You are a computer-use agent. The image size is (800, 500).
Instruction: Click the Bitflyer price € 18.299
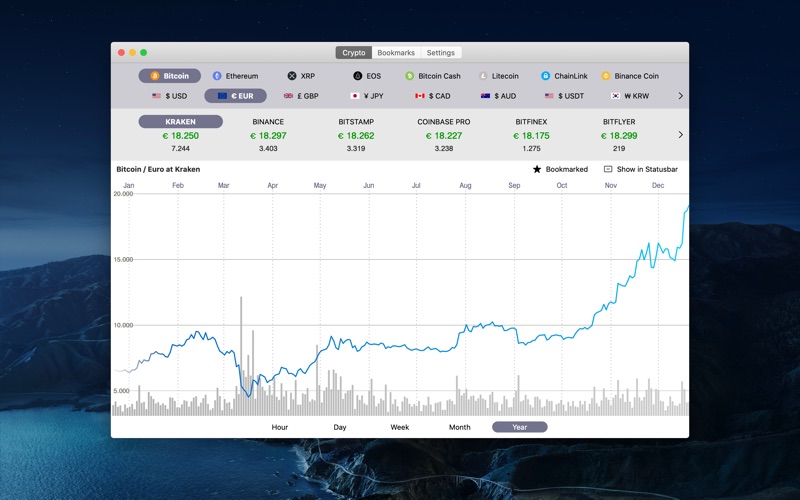(x=619, y=136)
